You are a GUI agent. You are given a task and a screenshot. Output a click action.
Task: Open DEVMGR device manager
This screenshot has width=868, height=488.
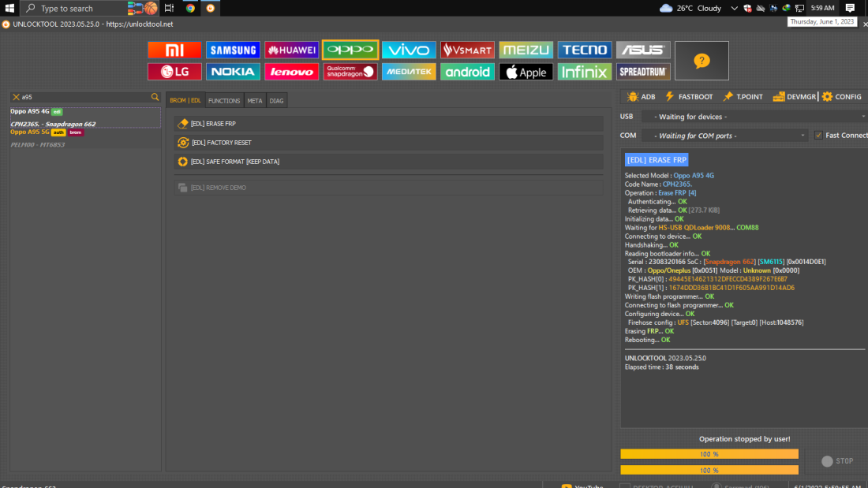point(795,96)
